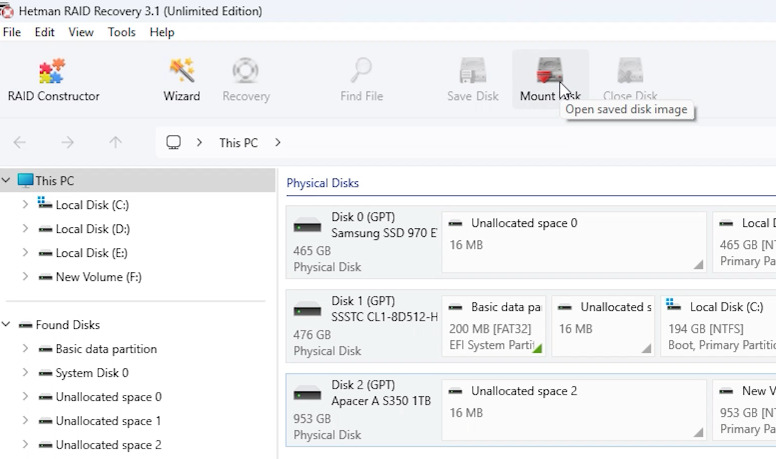Screen dimensions: 776x459
Task: Open the RAID Constructor tool
Action: coord(53,80)
